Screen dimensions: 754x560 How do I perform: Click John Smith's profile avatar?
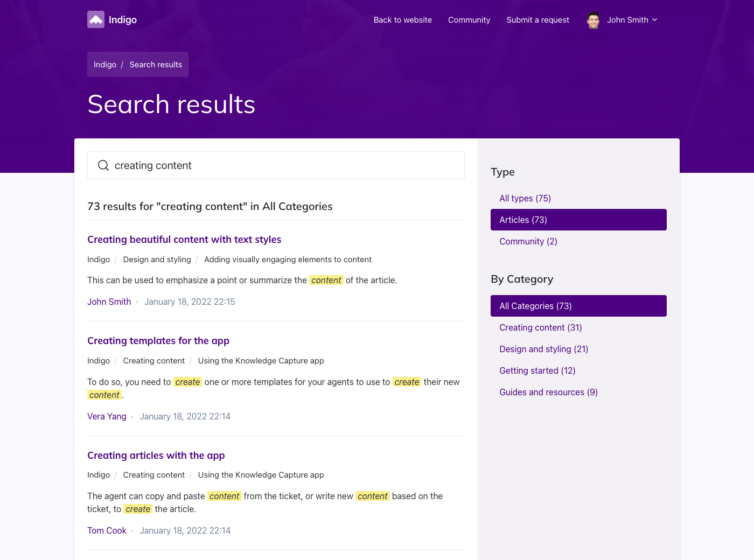594,20
